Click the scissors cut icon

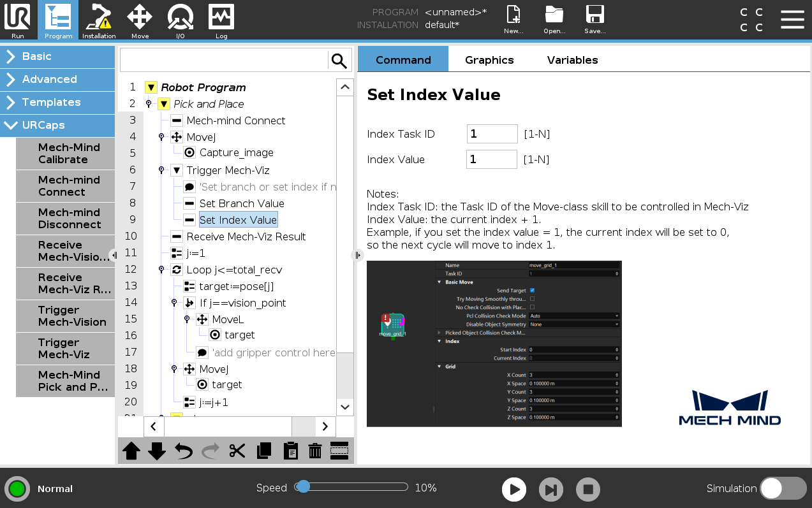237,451
